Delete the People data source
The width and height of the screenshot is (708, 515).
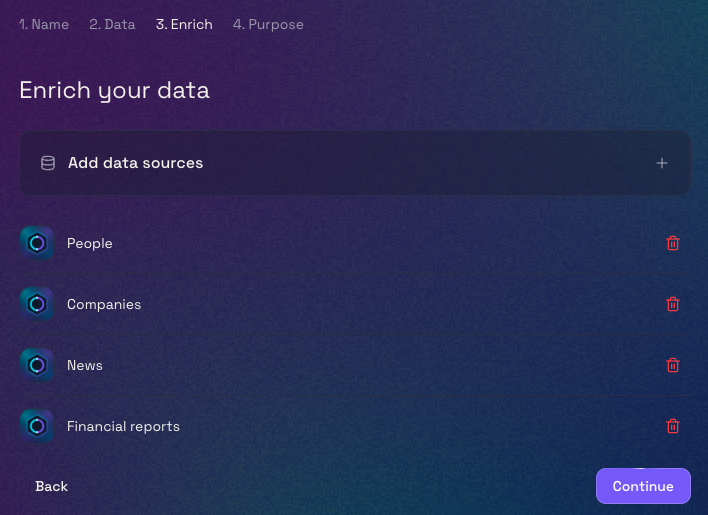673,243
